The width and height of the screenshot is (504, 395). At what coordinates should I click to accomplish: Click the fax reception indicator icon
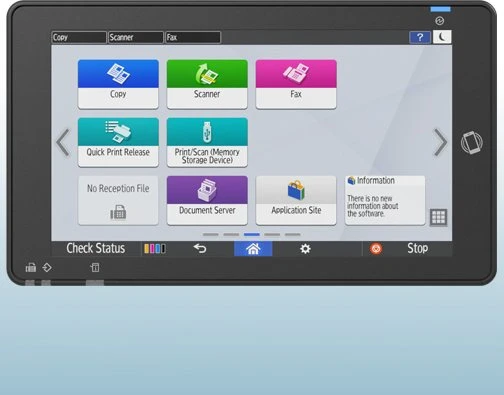pyautogui.click(x=31, y=268)
